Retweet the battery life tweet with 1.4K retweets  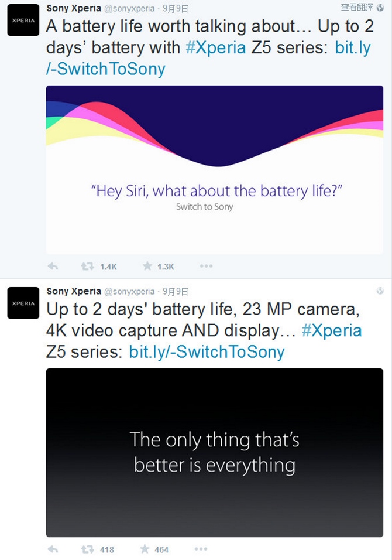click(x=88, y=267)
